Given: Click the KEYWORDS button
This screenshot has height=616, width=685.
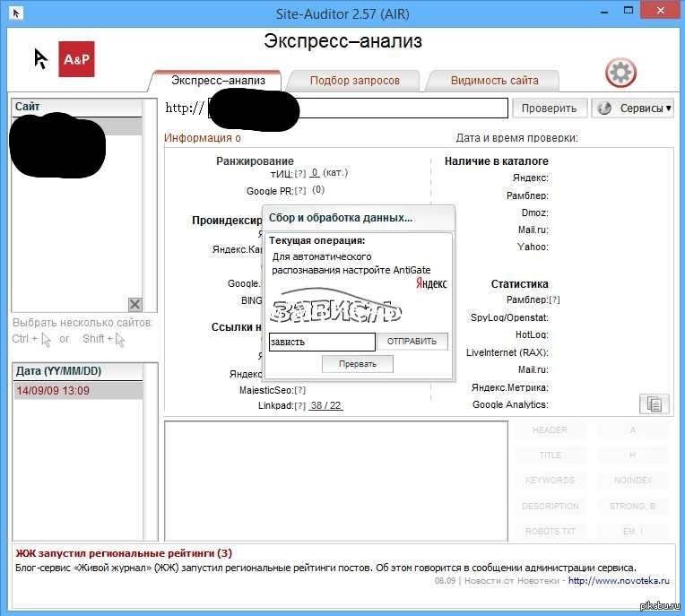Looking at the screenshot, I should pyautogui.click(x=550, y=481).
